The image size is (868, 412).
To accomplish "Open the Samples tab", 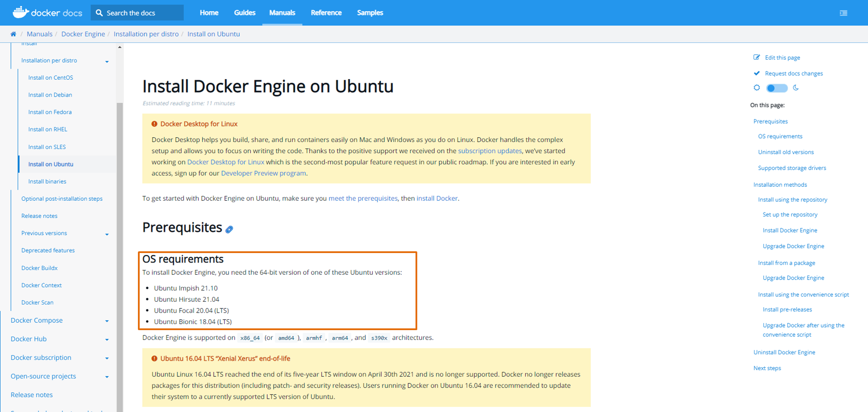I will pyautogui.click(x=370, y=13).
